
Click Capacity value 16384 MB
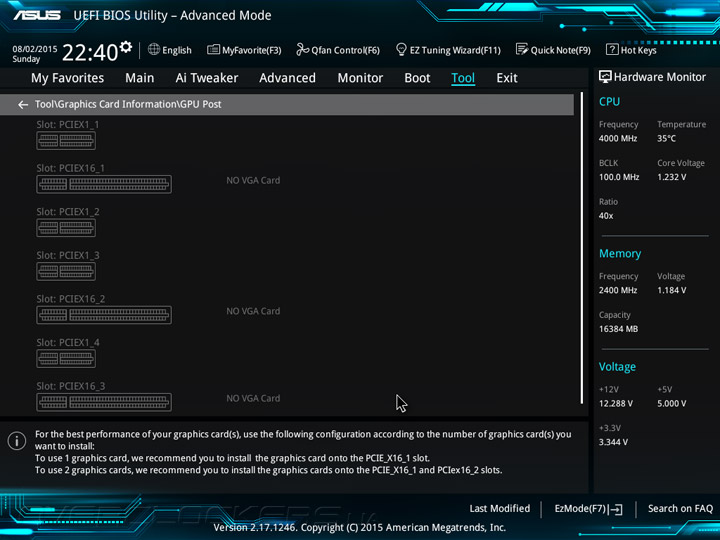pos(618,329)
